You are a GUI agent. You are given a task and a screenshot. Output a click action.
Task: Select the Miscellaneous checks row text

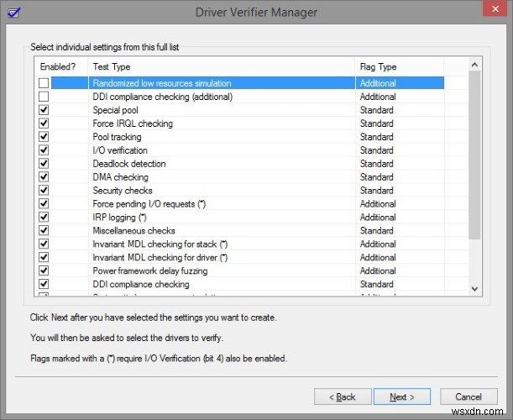click(133, 231)
